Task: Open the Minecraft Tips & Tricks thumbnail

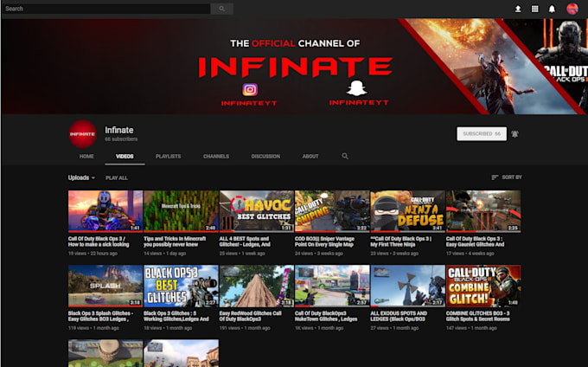Action: click(x=181, y=211)
